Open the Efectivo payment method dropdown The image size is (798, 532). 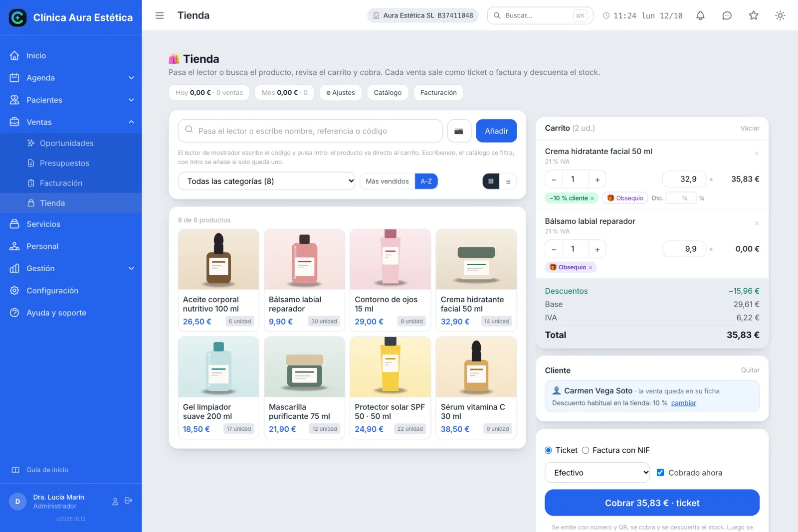597,473
